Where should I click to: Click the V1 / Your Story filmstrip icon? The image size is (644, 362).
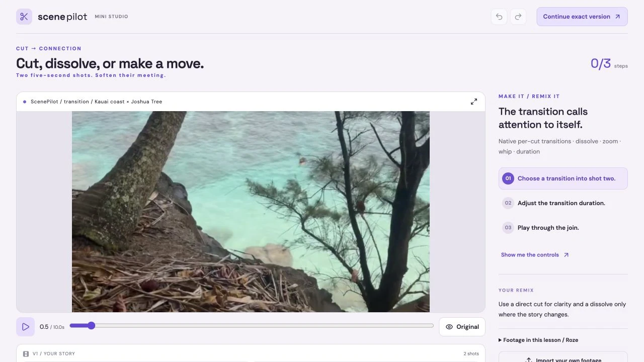tap(26, 353)
